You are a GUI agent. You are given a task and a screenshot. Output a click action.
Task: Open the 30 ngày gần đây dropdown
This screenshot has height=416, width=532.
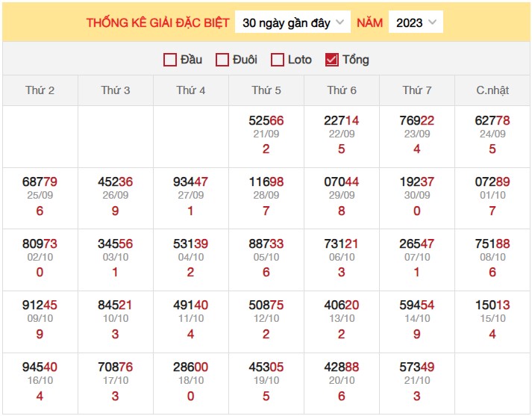point(293,22)
